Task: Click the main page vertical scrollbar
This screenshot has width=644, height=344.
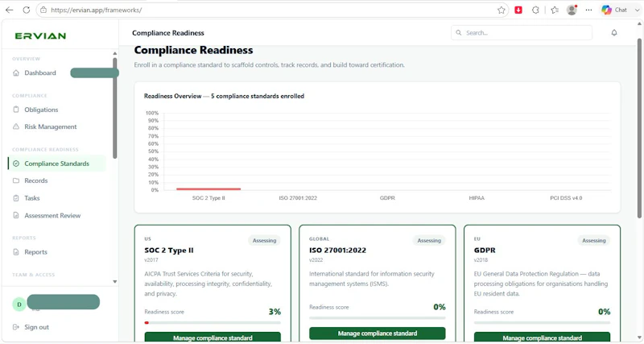Action: coord(639,128)
